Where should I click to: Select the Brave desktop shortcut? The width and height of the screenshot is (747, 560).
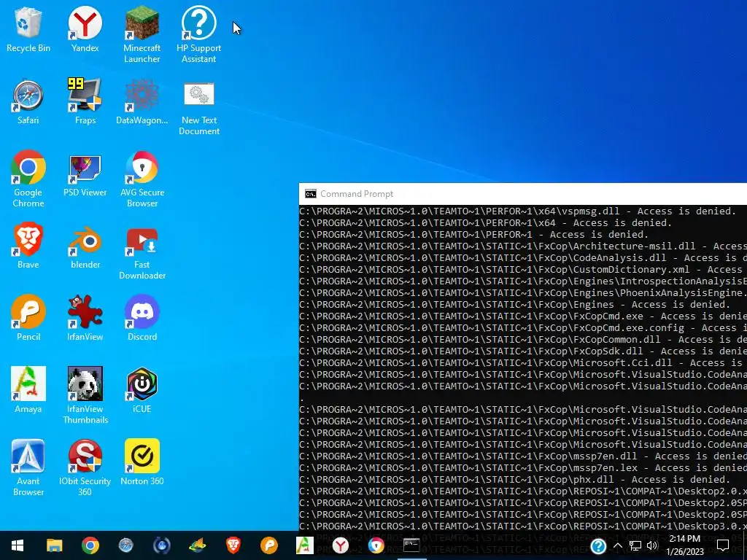[x=28, y=246]
